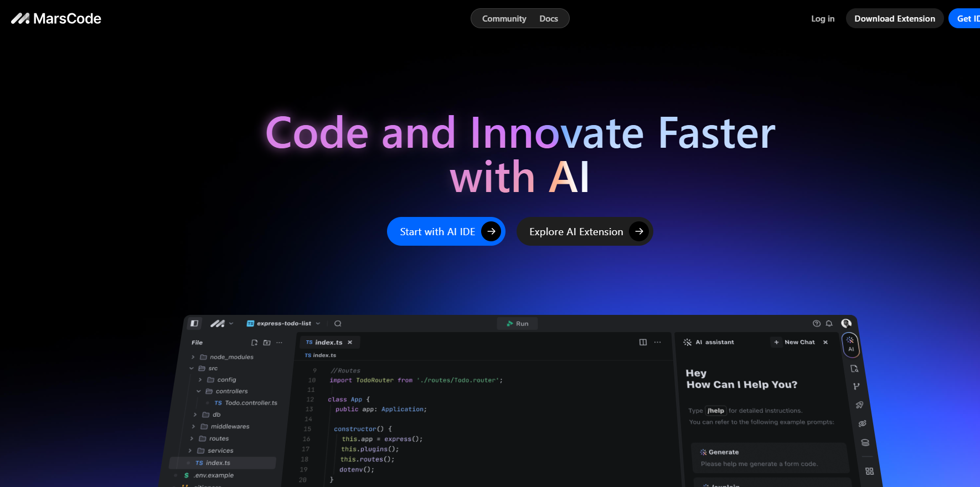Click the Run button in the IDE
Viewport: 980px width, 487px height.
click(x=518, y=324)
